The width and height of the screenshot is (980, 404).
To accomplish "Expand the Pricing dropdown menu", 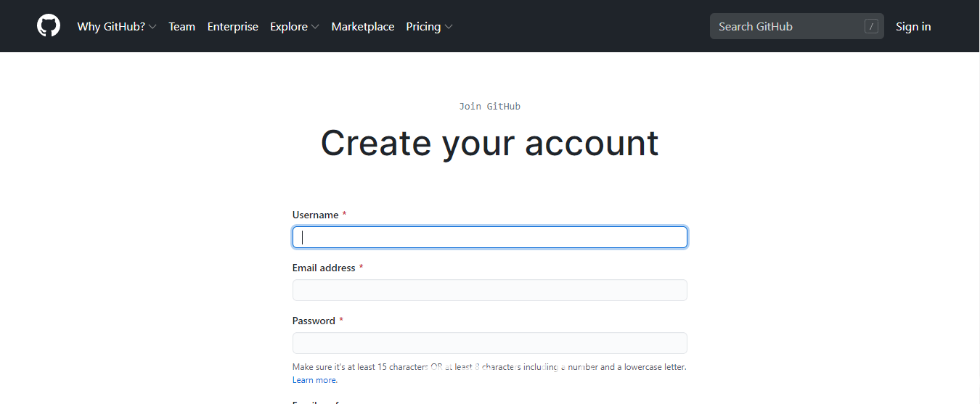I will click(x=430, y=27).
